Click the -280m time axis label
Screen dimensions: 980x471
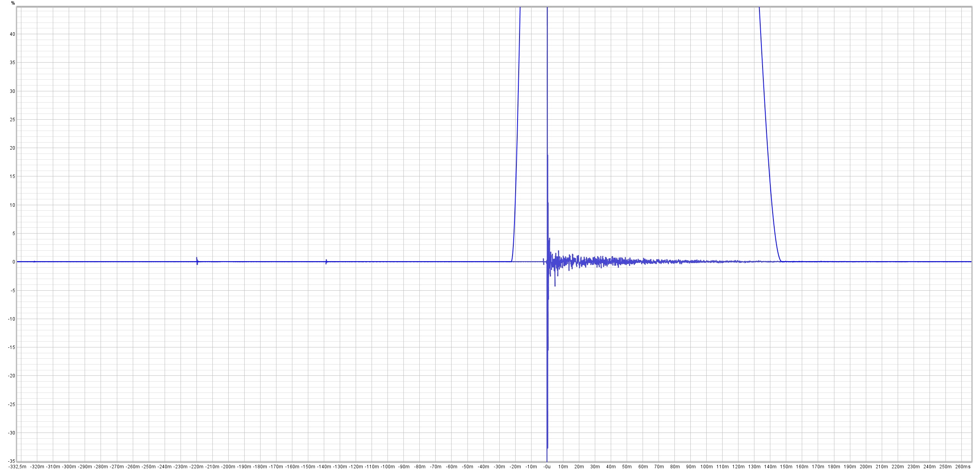101,467
